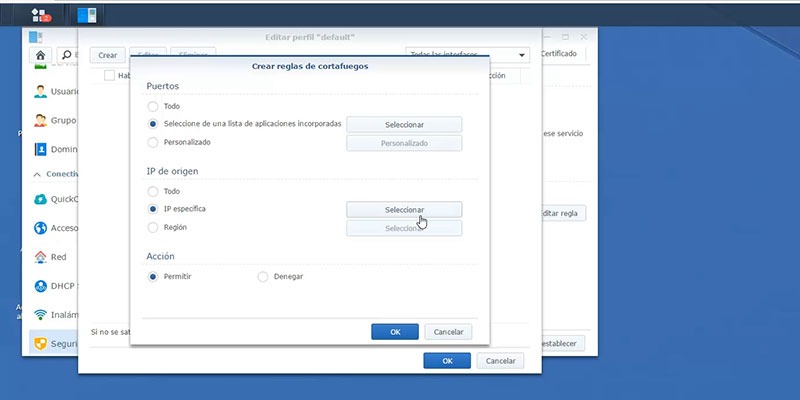Open the Todas las interfaces dropdown
This screenshot has height=400, width=800.
point(467,55)
